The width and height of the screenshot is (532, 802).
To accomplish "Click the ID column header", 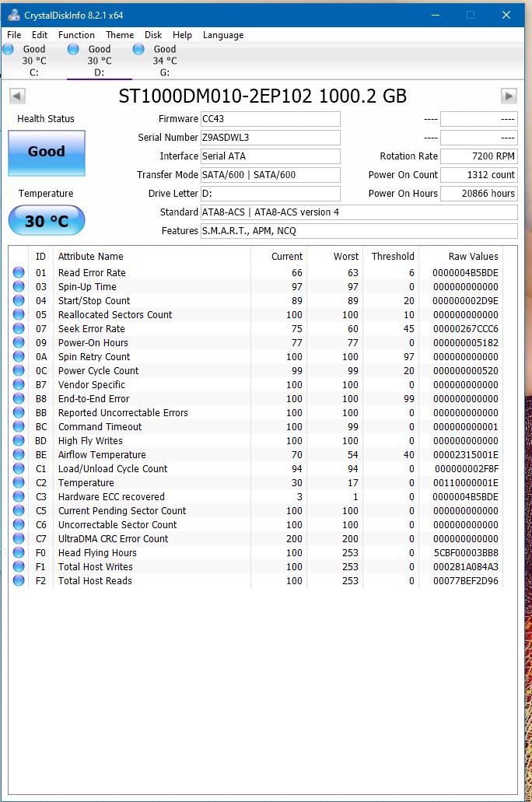I will 41,256.
